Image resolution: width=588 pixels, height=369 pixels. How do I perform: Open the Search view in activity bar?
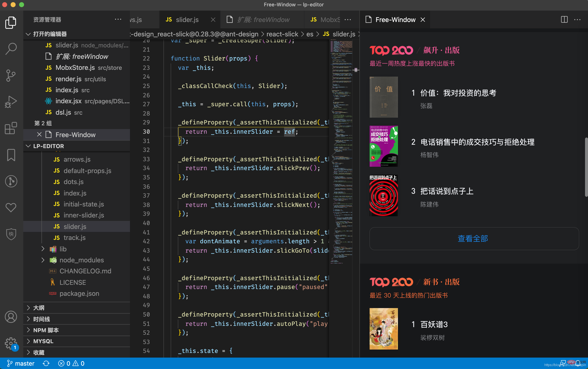11,49
